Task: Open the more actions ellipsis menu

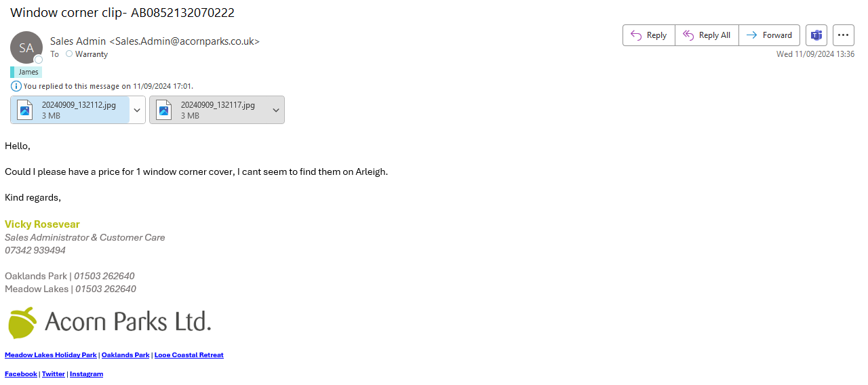Action: pyautogui.click(x=843, y=35)
